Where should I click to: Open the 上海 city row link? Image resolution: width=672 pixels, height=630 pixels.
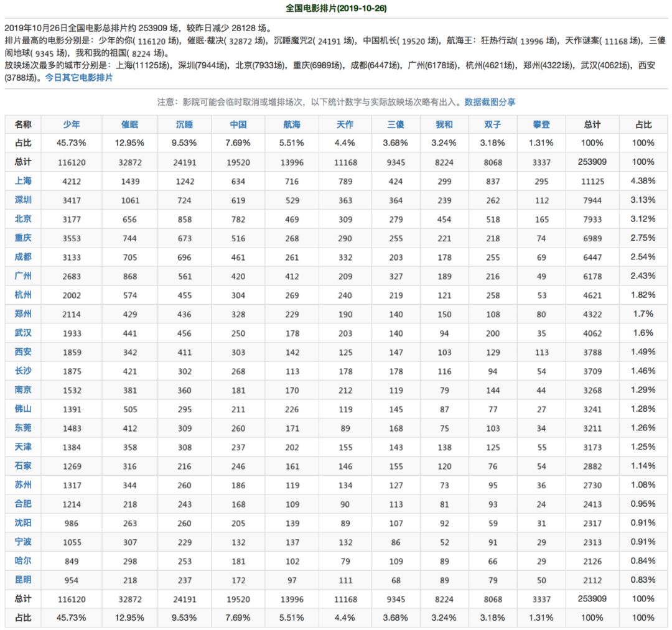point(23,181)
